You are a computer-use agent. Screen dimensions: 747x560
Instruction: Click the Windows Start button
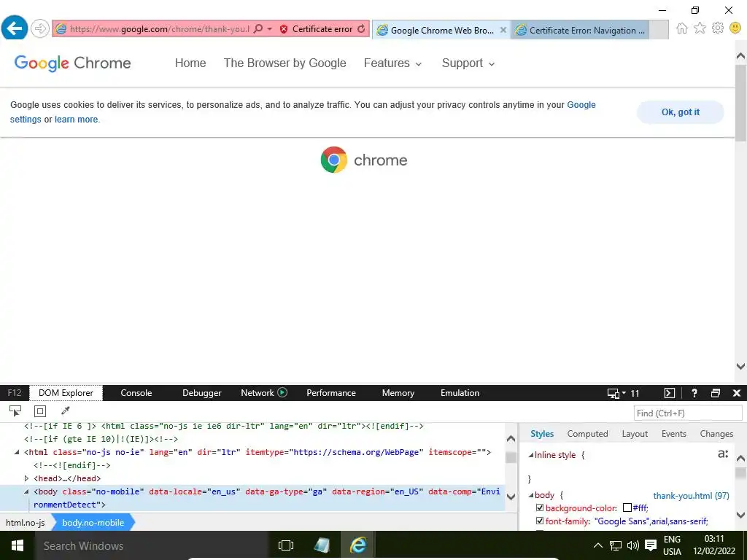coord(18,545)
